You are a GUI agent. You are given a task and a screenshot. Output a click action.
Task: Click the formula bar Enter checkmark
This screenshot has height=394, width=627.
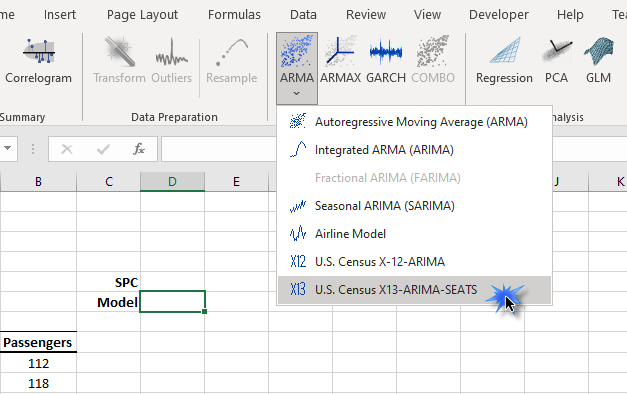pyautogui.click(x=103, y=149)
